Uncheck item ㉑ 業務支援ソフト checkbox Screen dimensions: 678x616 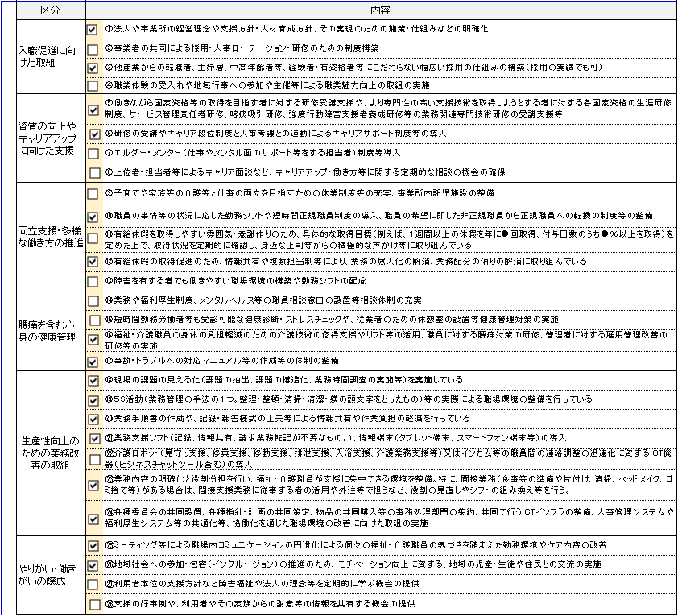pyautogui.click(x=94, y=438)
